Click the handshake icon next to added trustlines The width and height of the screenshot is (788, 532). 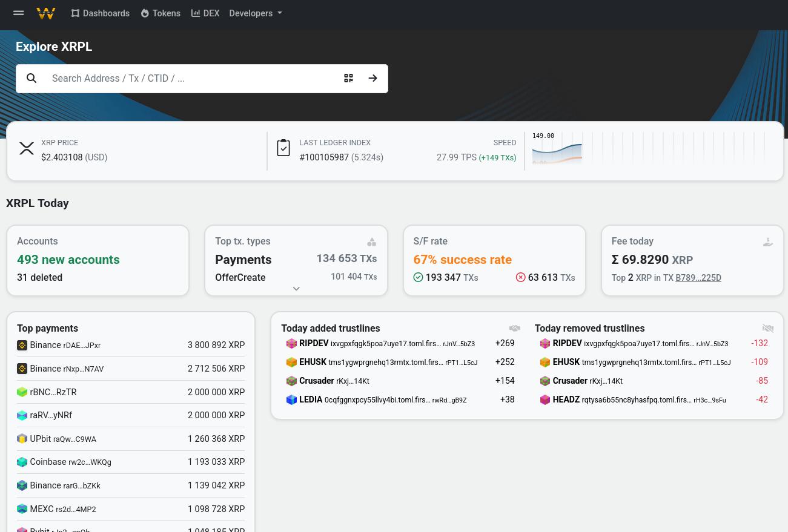click(x=514, y=328)
